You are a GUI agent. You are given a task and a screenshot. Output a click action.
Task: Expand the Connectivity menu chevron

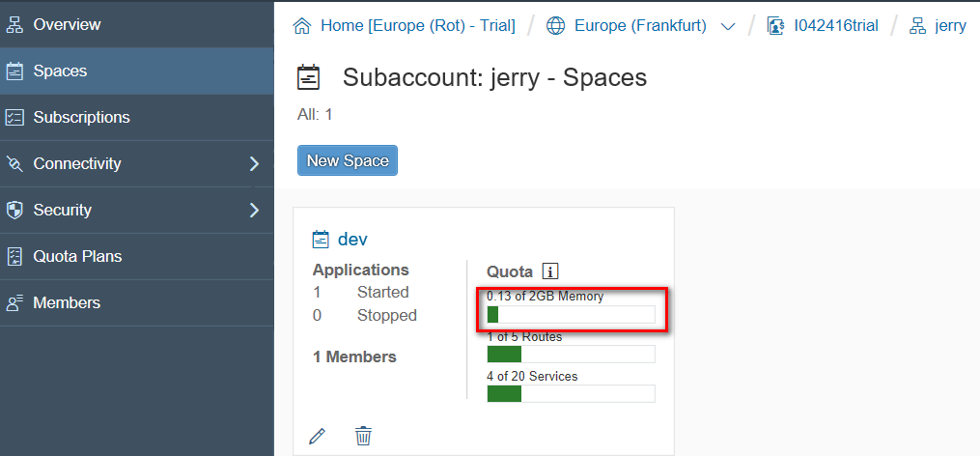[x=254, y=163]
